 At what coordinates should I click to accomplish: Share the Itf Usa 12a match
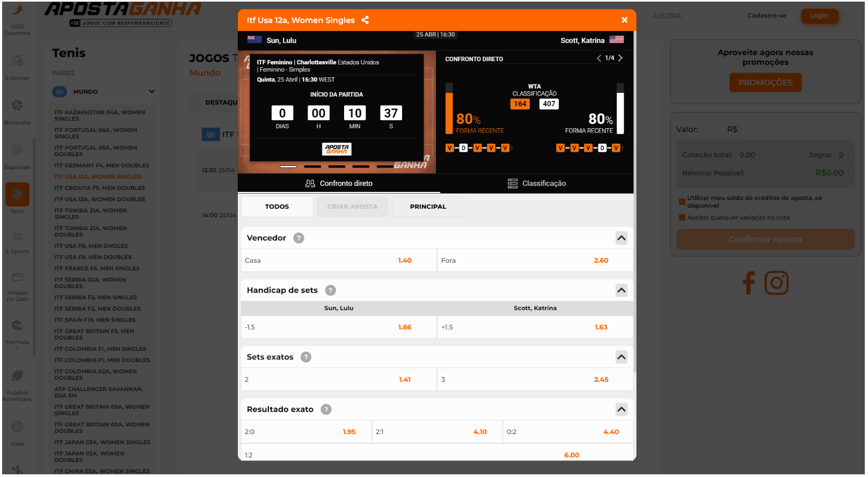tap(365, 20)
